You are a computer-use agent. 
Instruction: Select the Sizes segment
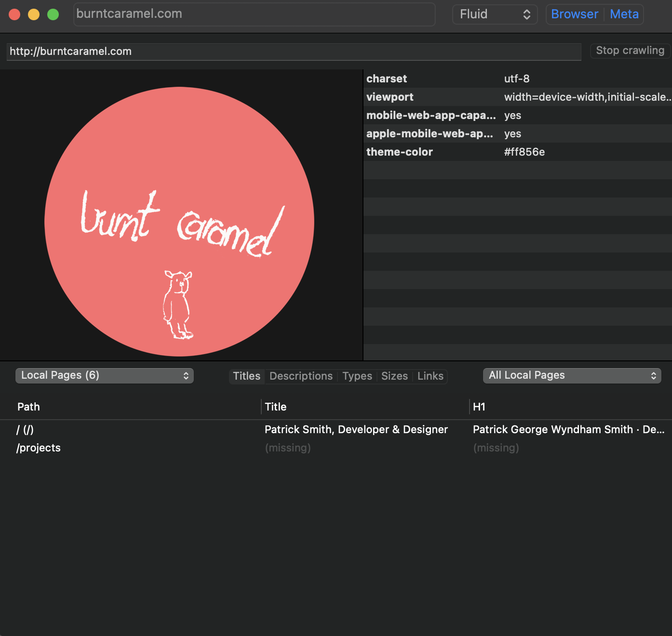coord(394,376)
